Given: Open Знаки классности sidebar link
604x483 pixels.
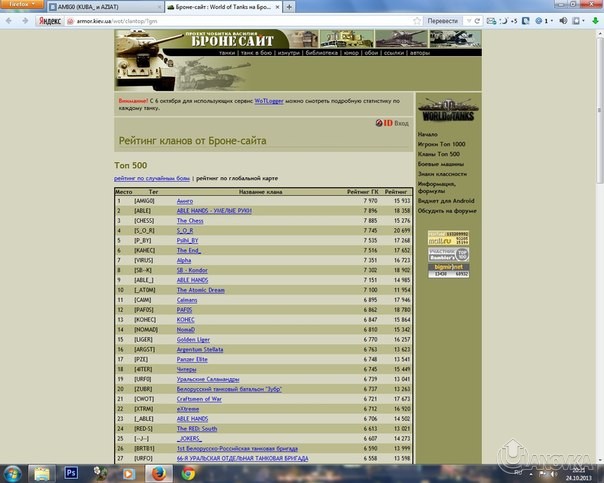Looking at the screenshot, I should coord(442,174).
